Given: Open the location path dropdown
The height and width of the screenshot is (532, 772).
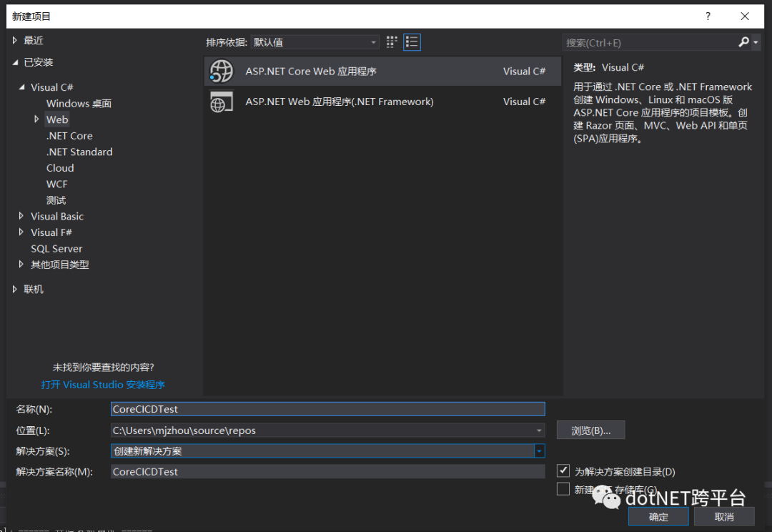Looking at the screenshot, I should 539,430.
